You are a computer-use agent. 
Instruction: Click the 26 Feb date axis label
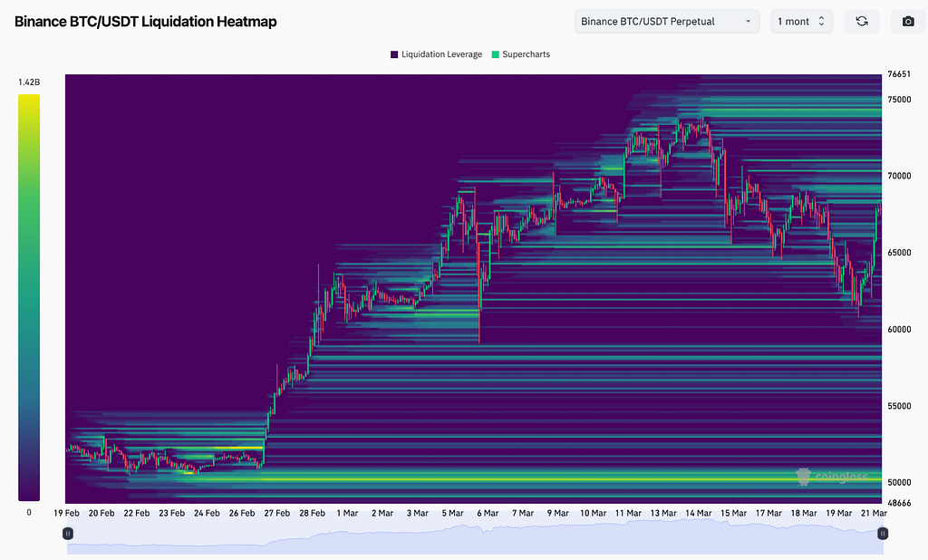242,513
